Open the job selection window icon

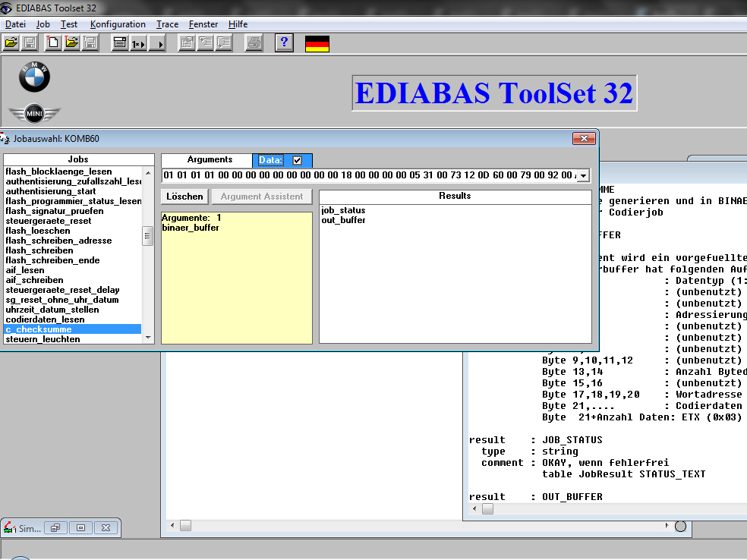pyautogui.click(x=120, y=42)
